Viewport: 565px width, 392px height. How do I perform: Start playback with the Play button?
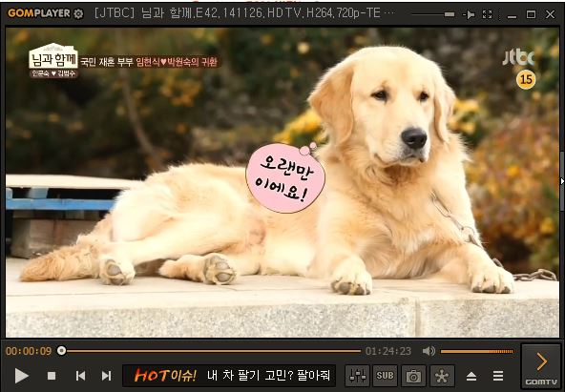(x=21, y=376)
